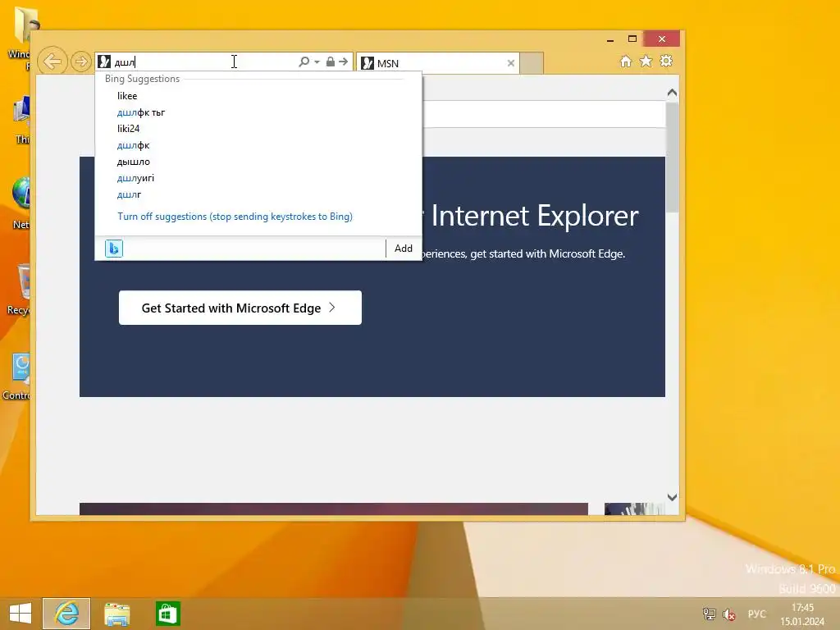Switch input language via РУС indicator
This screenshot has width=840, height=630.
pos(757,614)
